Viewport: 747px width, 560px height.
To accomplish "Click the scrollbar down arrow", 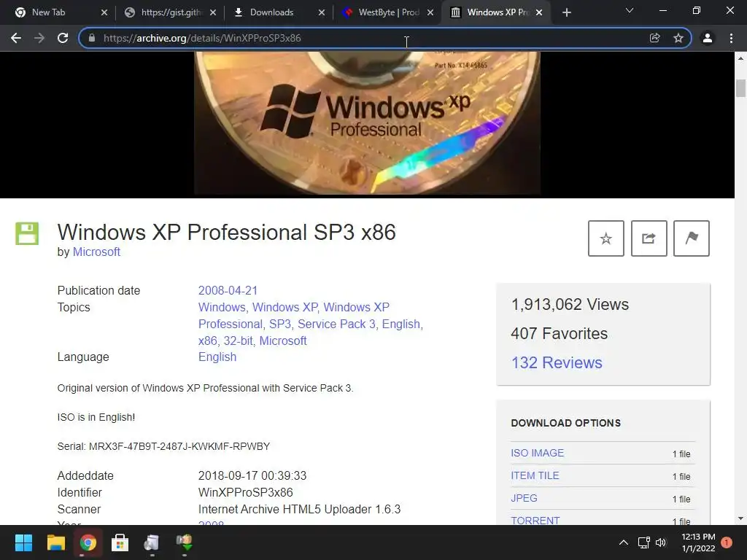I will click(x=740, y=518).
